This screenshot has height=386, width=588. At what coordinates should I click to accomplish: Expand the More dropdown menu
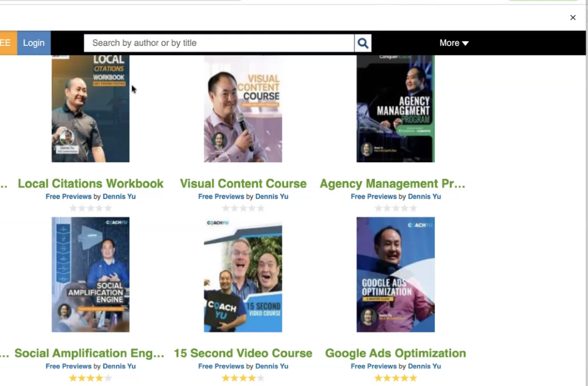[x=454, y=43]
